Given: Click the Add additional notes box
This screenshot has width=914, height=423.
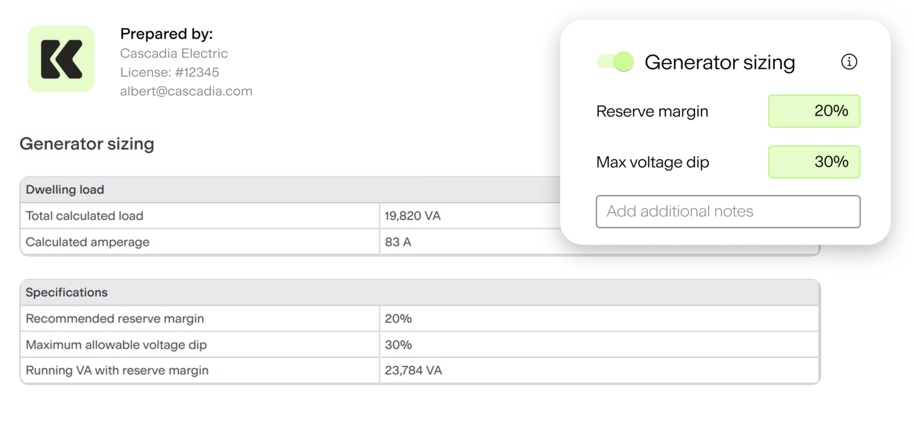Looking at the screenshot, I should 728,212.
